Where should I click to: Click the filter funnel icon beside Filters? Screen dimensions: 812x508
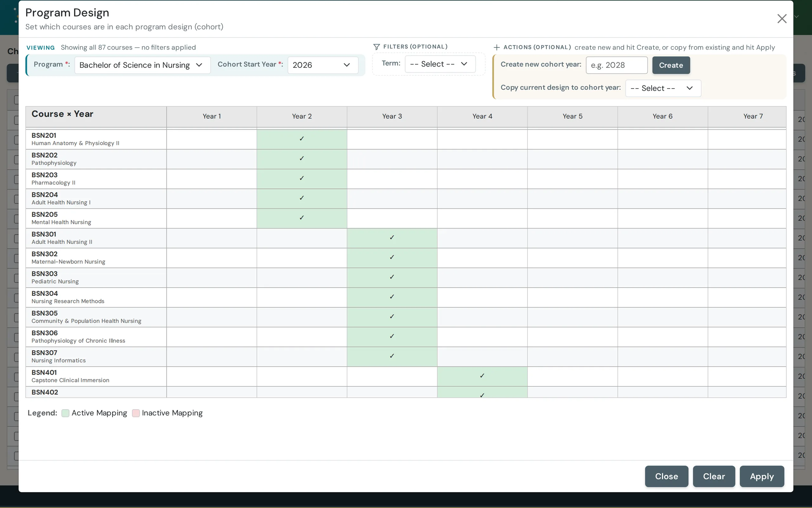point(377,47)
